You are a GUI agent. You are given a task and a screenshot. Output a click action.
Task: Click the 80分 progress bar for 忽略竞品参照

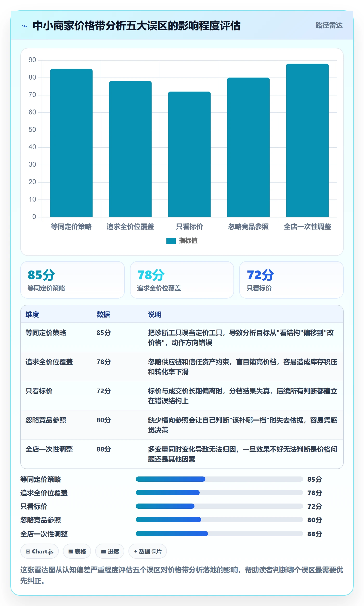pos(219,520)
